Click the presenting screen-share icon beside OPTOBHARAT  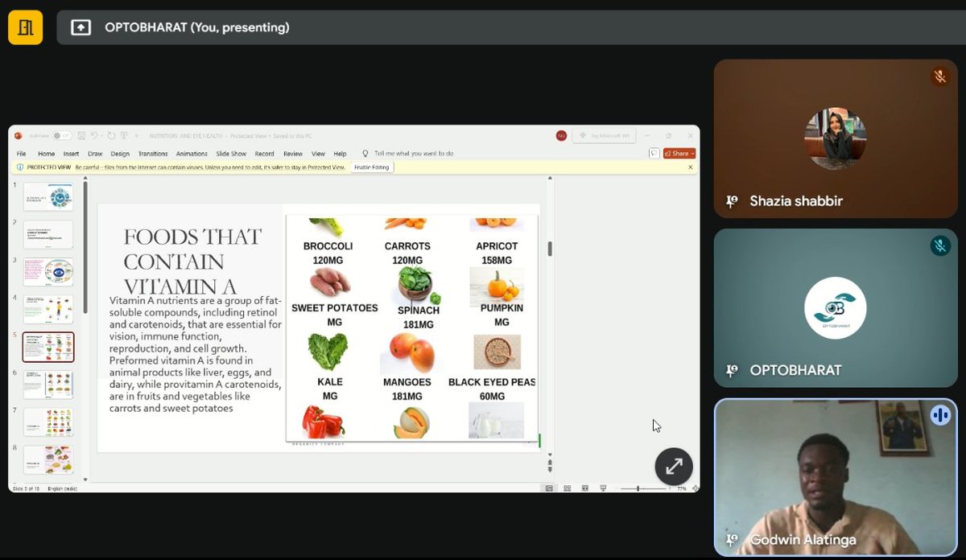[x=80, y=27]
